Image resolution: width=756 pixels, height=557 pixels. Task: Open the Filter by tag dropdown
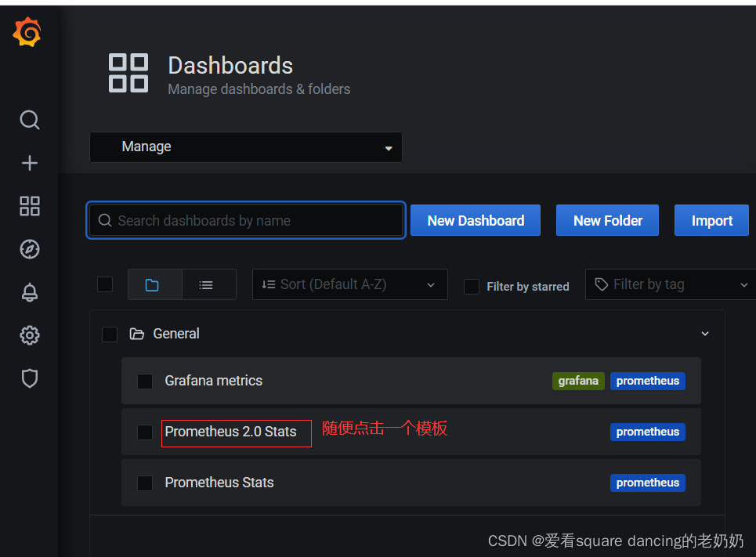click(670, 284)
